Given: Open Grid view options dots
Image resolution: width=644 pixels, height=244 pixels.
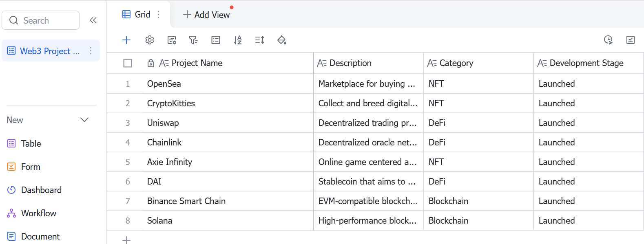Looking at the screenshot, I should pos(159,14).
